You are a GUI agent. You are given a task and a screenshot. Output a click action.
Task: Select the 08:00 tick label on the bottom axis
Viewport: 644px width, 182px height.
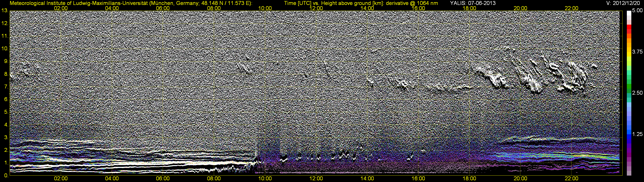[x=214, y=179]
